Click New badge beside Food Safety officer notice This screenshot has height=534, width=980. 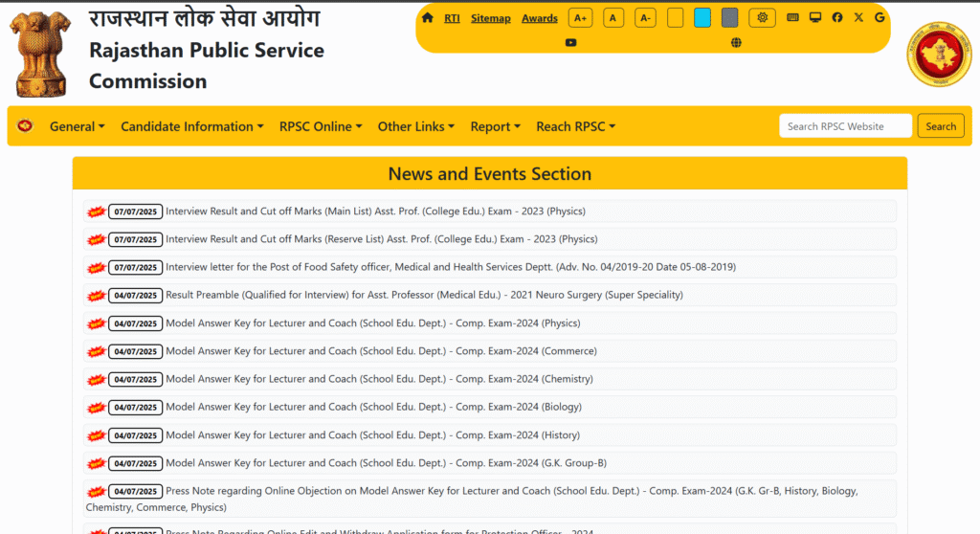point(97,268)
